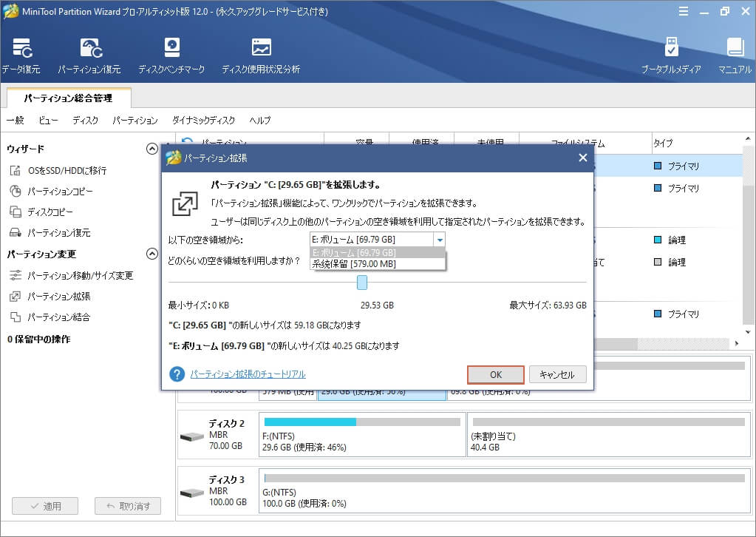Open the Disk (ディスク) menu
Viewport: 756px width, 537px height.
coord(85,120)
